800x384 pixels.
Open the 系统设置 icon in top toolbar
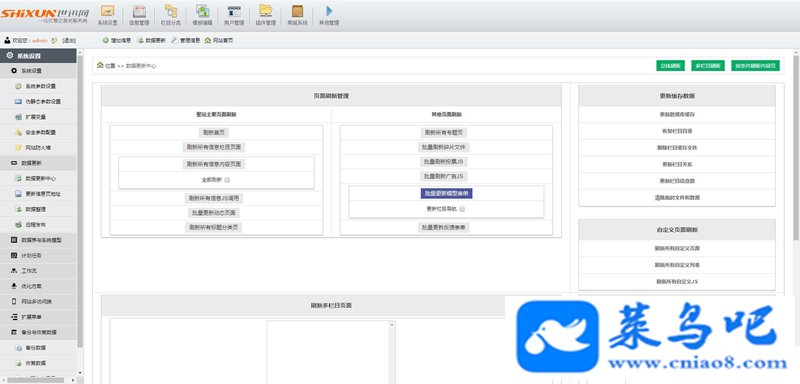[108, 11]
